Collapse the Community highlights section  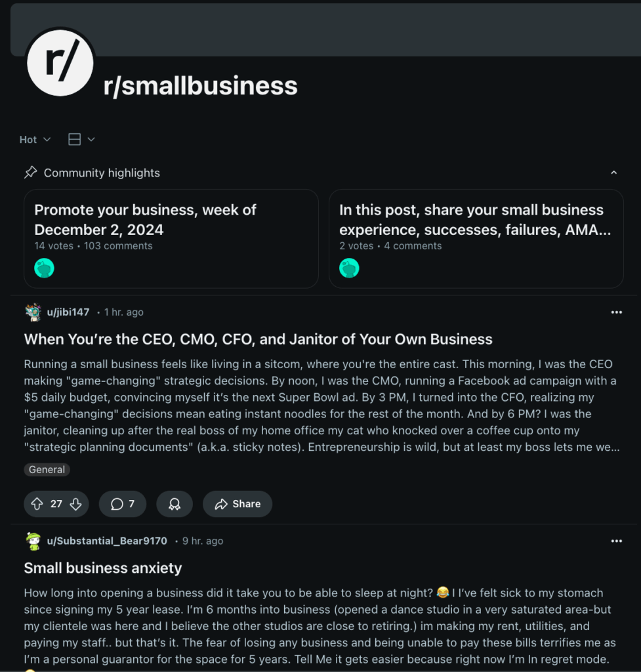click(613, 173)
